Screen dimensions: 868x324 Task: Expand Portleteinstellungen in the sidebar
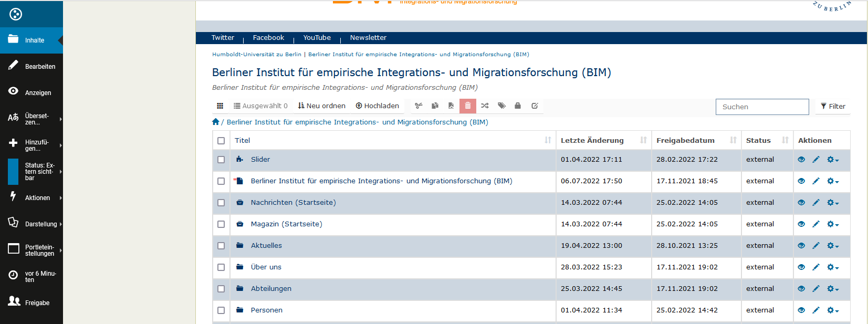tap(32, 250)
